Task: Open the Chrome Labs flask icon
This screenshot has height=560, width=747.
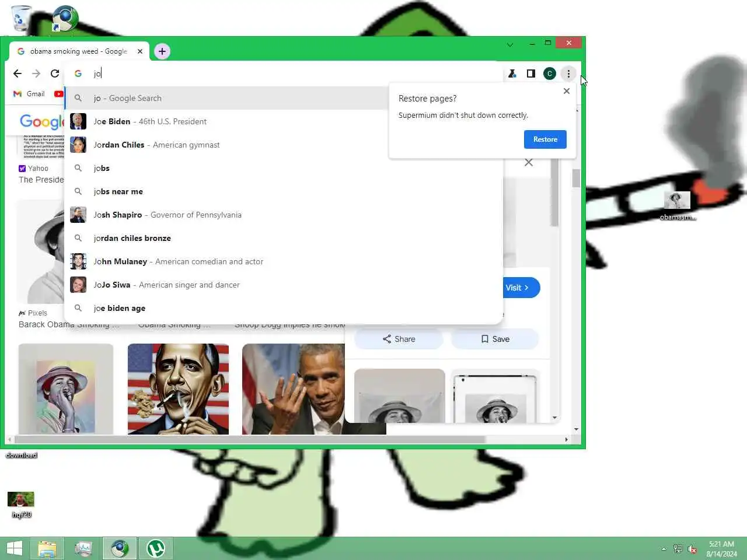Action: tap(512, 73)
